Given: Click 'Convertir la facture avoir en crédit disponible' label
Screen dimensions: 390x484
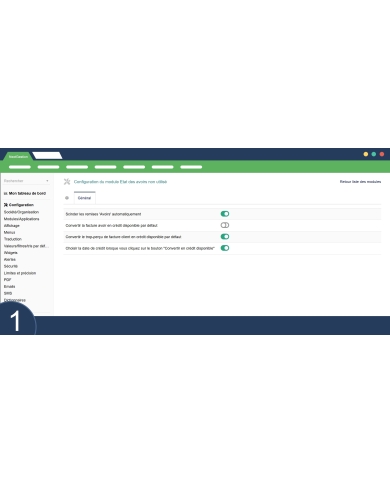Looking at the screenshot, I should coord(111,225).
